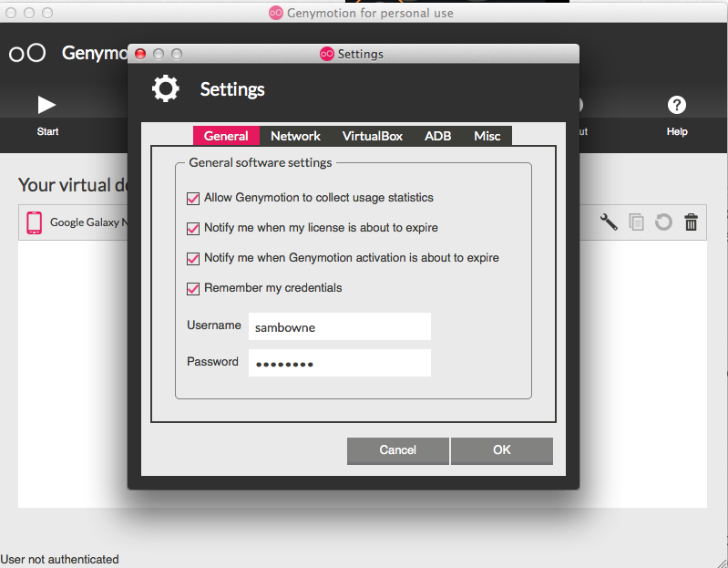Viewport: 728px width, 568px height.
Task: Click the Password input field
Action: tap(339, 363)
